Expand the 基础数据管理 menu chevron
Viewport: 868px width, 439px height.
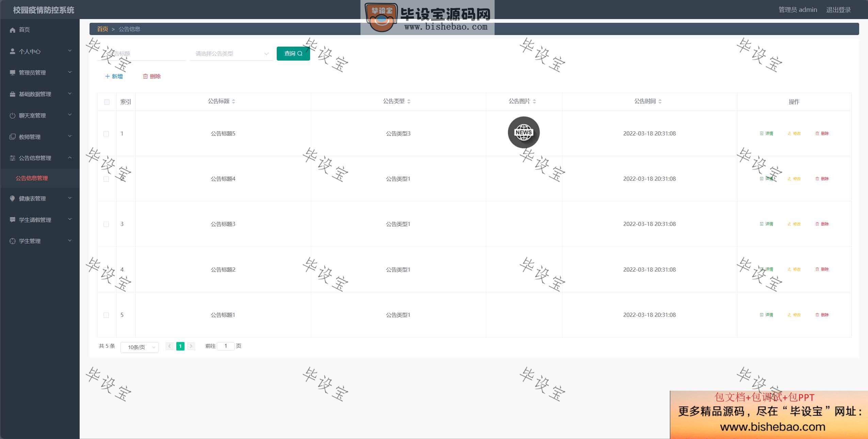70,94
